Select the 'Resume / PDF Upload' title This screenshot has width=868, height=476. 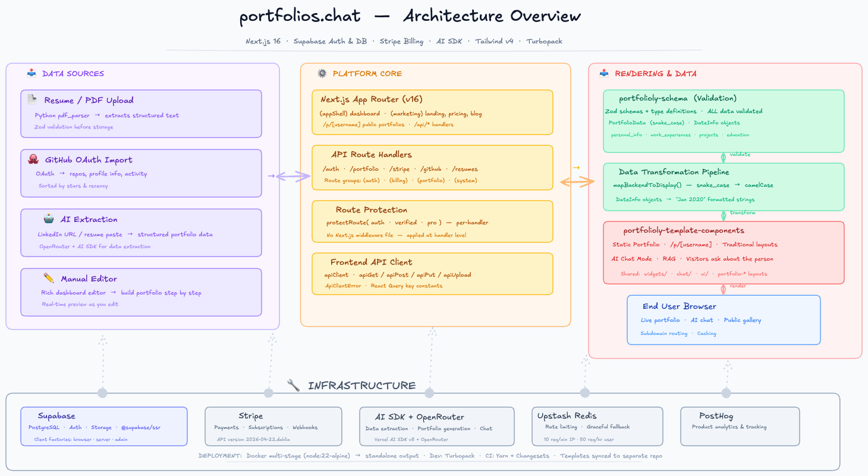click(x=89, y=101)
